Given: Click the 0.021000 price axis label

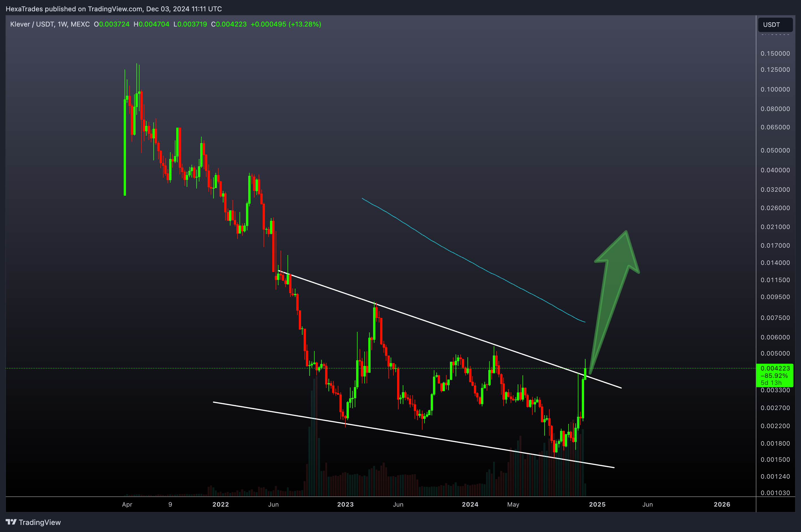Looking at the screenshot, I should [775, 227].
